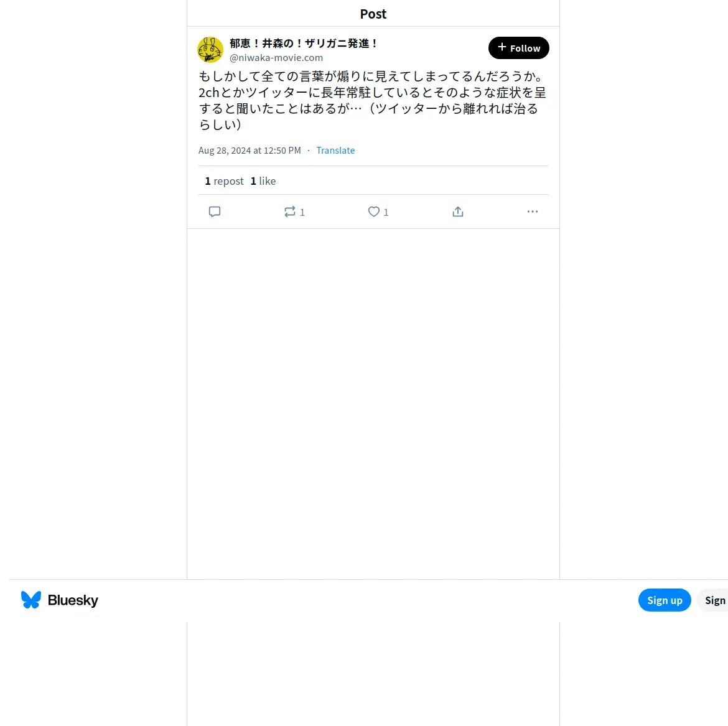Open the Aug 28, 2024 timestamp
The image size is (728, 726).
click(x=250, y=151)
